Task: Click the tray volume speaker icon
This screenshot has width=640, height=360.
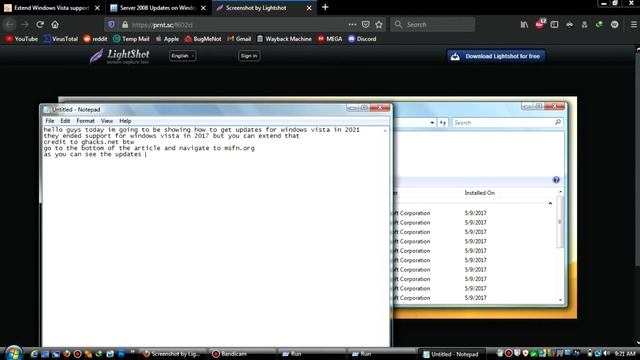Action: click(607, 353)
